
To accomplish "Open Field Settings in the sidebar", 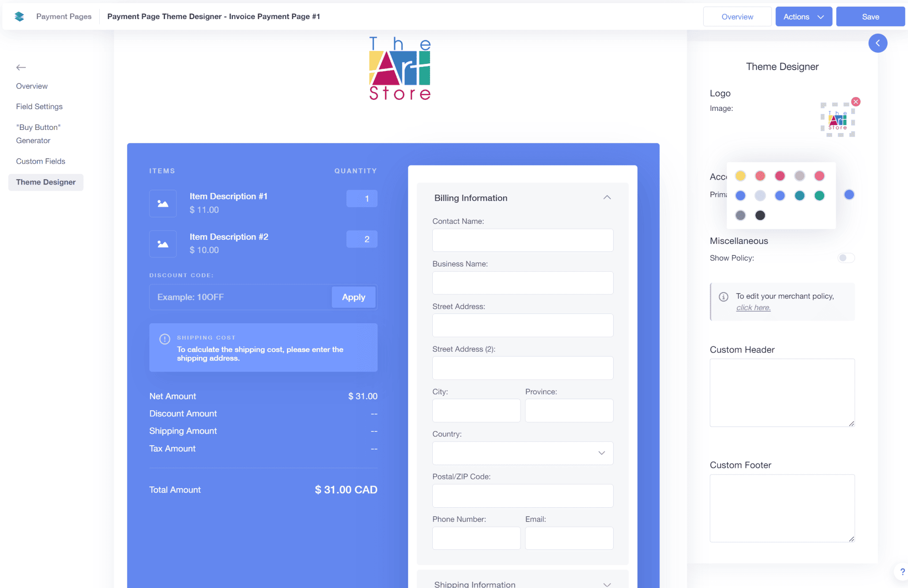I will 39,106.
